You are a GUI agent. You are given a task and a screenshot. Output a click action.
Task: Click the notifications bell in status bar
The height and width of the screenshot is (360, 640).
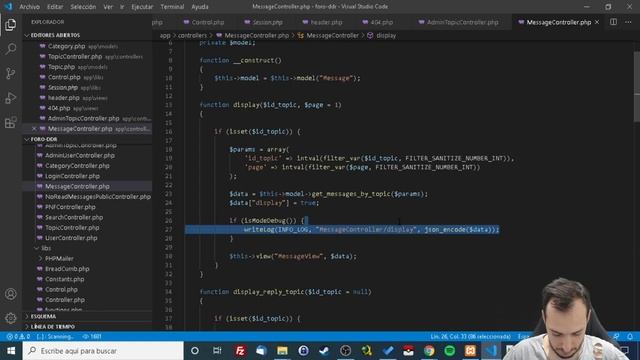(x=630, y=336)
